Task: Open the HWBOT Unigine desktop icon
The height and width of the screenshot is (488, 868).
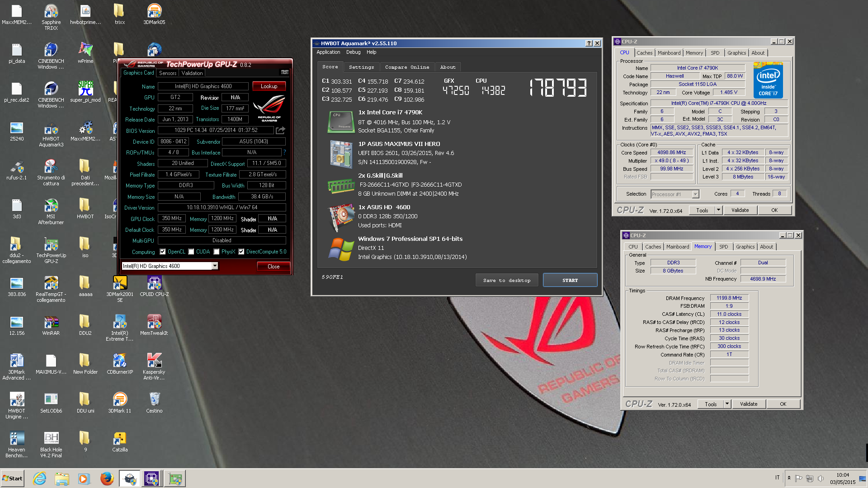Action: [17, 406]
